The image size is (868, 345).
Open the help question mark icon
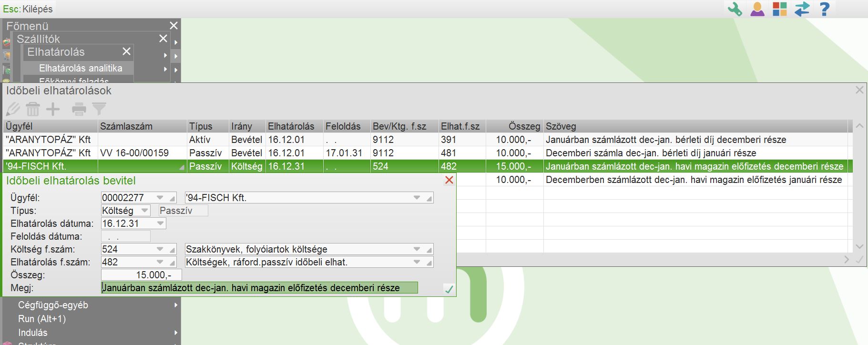coord(824,9)
